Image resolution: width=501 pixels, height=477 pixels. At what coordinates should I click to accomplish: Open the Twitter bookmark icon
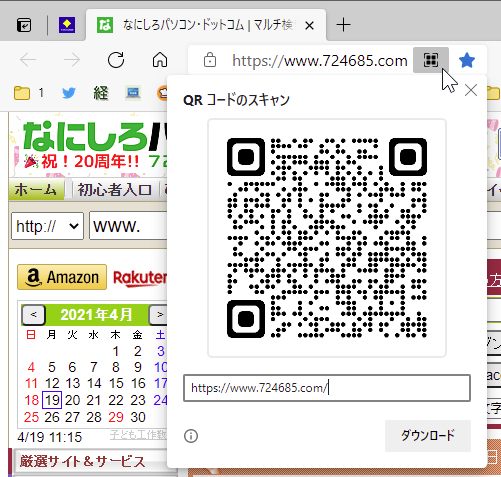pyautogui.click(x=69, y=93)
